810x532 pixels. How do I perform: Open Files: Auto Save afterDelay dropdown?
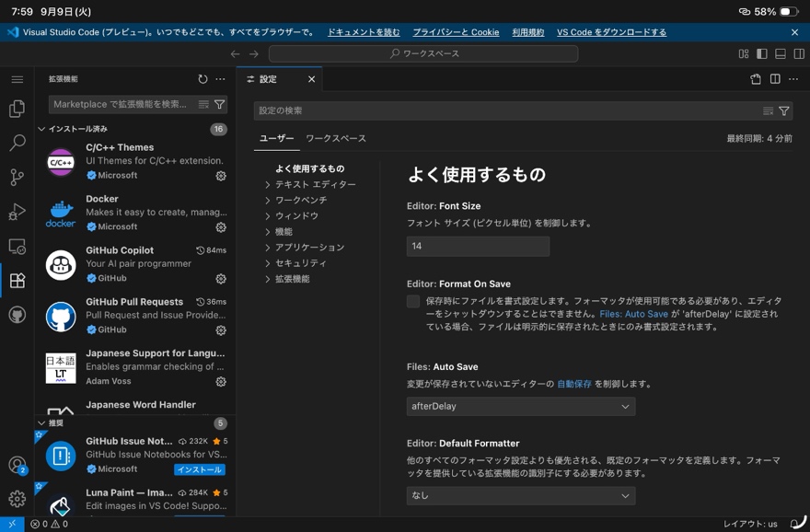[x=521, y=407]
